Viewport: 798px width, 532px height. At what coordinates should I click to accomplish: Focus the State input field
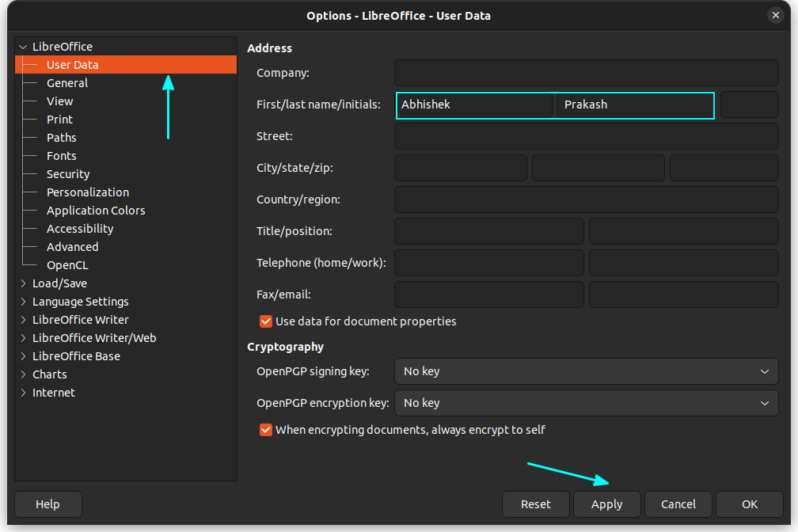click(x=598, y=168)
